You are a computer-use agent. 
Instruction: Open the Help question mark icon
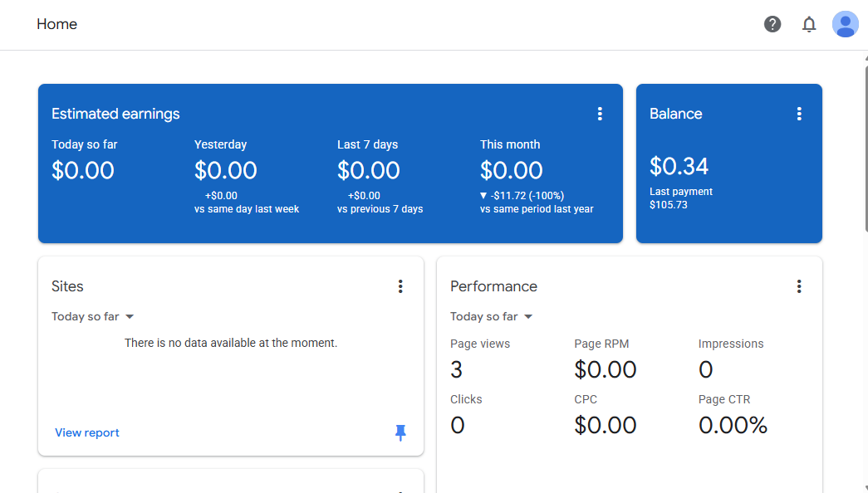[772, 24]
